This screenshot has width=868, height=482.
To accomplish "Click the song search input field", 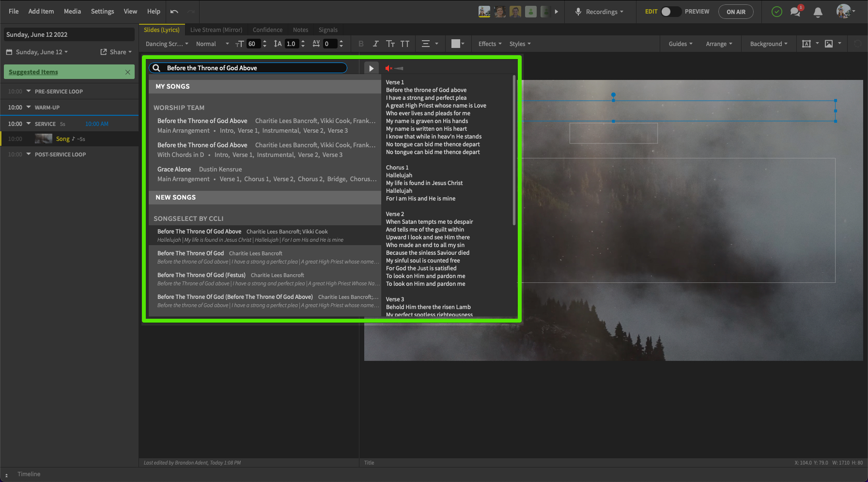I will tap(248, 68).
